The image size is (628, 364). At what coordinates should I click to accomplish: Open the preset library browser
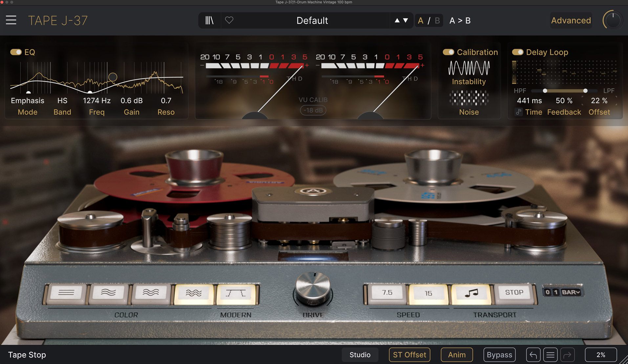209,20
